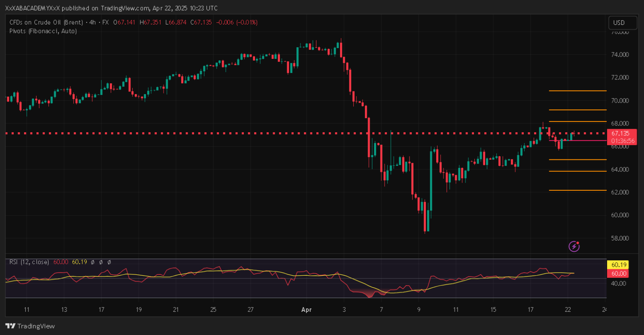The height and width of the screenshot is (335, 644).
Task: Click the purple lightning event icon
Action: pos(574,246)
